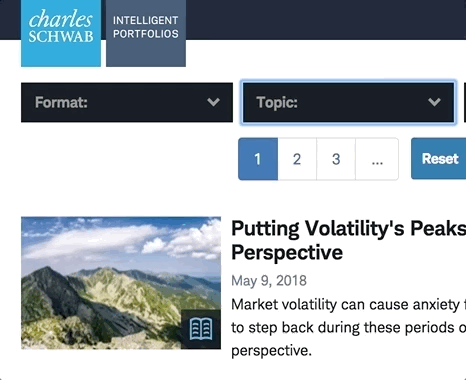Go to page 3
The image size is (466, 380).
tap(336, 159)
